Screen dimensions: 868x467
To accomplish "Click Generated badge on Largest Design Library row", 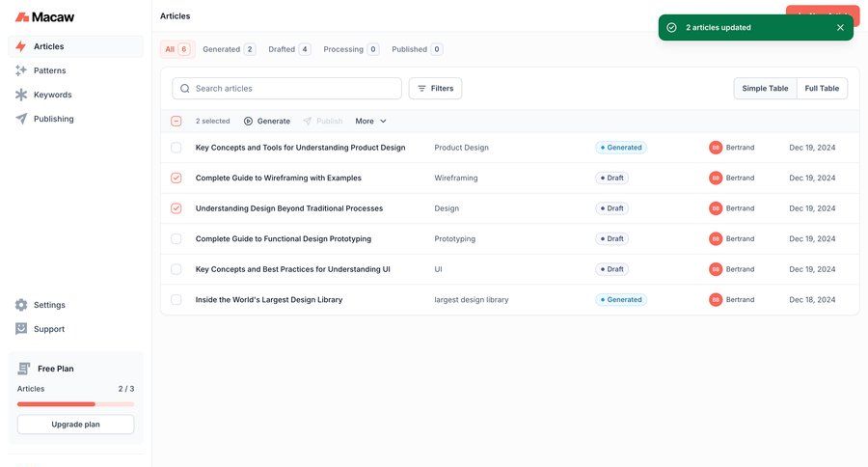I will coord(621,300).
